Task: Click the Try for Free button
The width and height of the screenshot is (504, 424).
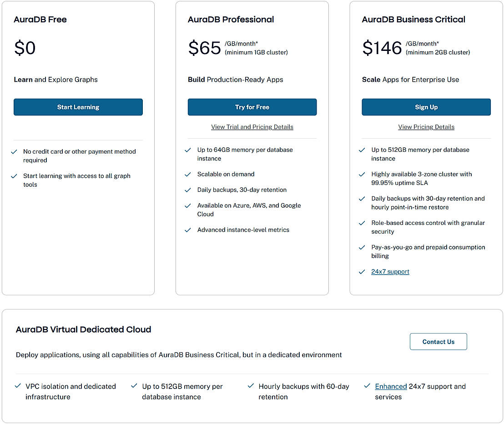Action: coord(252,107)
